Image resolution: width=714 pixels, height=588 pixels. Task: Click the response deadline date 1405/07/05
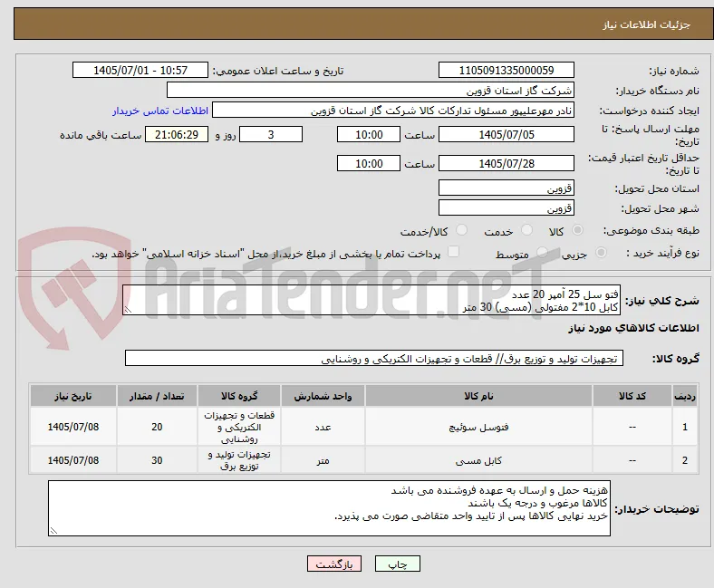(507, 134)
